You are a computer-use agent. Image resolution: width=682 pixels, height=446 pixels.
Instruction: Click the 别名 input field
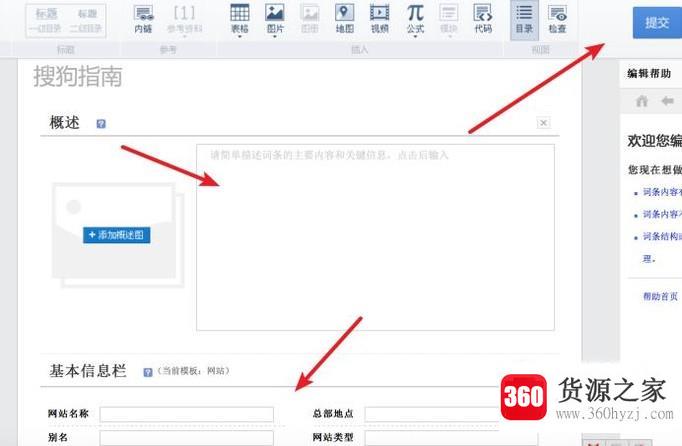187,438
